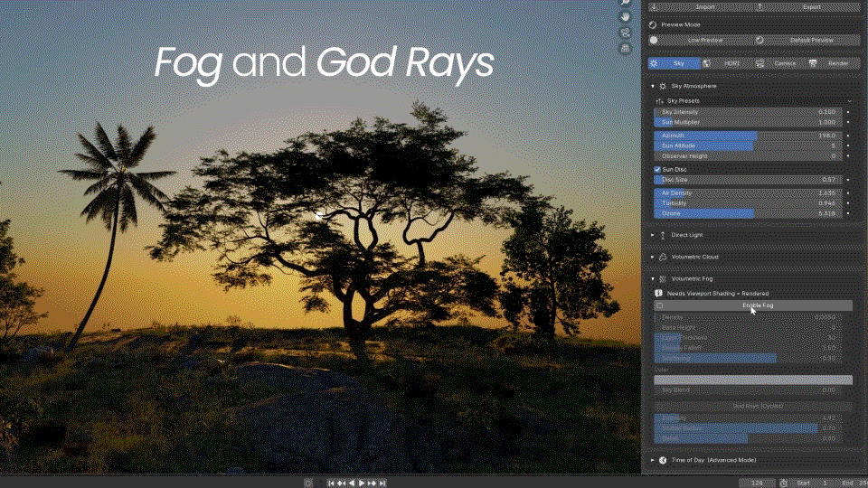
Task: Play the animation in reverse
Action: (x=352, y=483)
